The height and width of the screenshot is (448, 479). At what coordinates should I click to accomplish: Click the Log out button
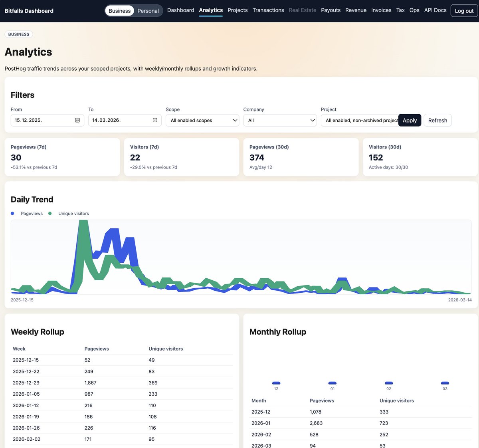pyautogui.click(x=464, y=11)
